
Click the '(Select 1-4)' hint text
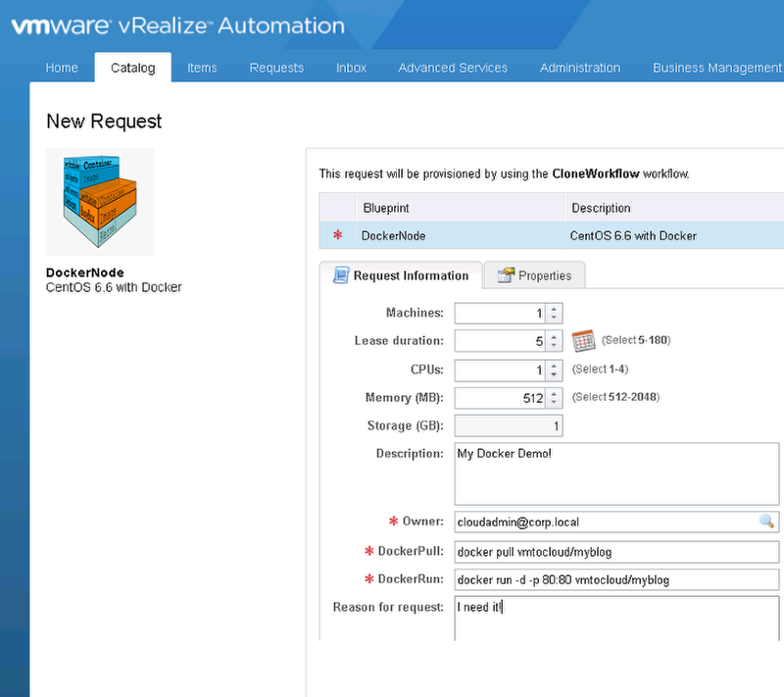point(600,369)
